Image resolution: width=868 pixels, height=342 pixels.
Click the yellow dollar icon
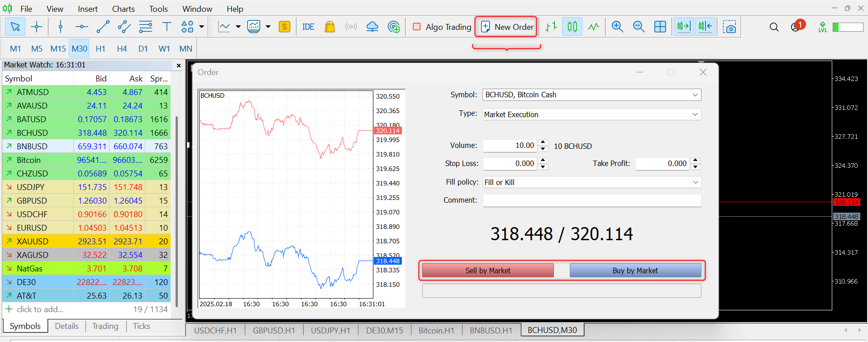point(285,27)
